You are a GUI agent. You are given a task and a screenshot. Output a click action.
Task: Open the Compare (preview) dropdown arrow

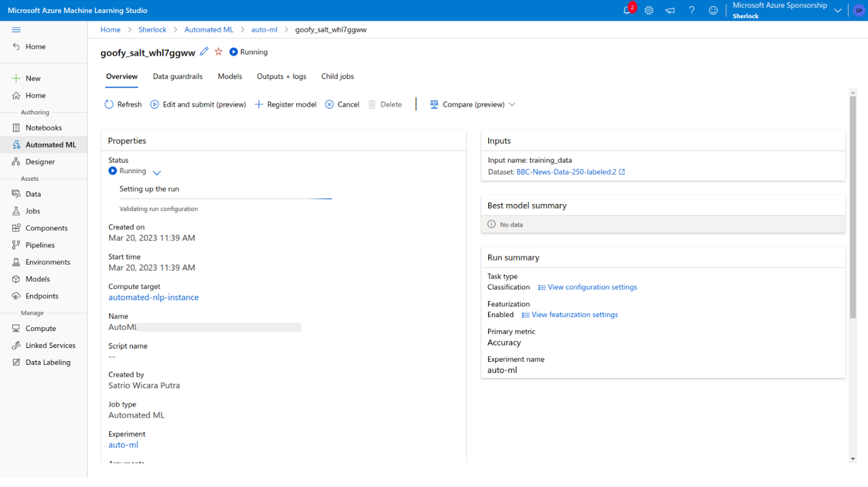click(x=512, y=104)
